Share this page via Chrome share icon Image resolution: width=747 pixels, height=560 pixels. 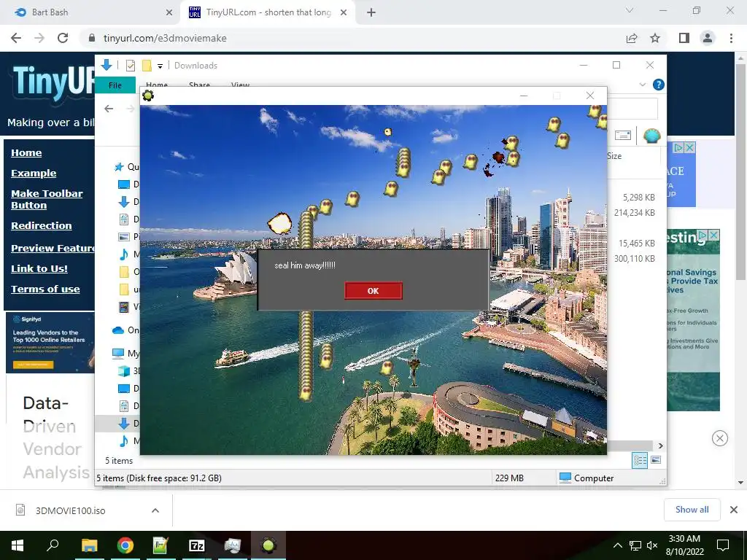tap(632, 38)
